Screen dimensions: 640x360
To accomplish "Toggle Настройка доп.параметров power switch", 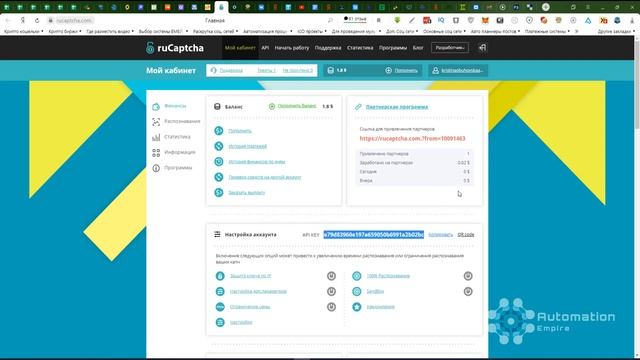I will (331, 291).
